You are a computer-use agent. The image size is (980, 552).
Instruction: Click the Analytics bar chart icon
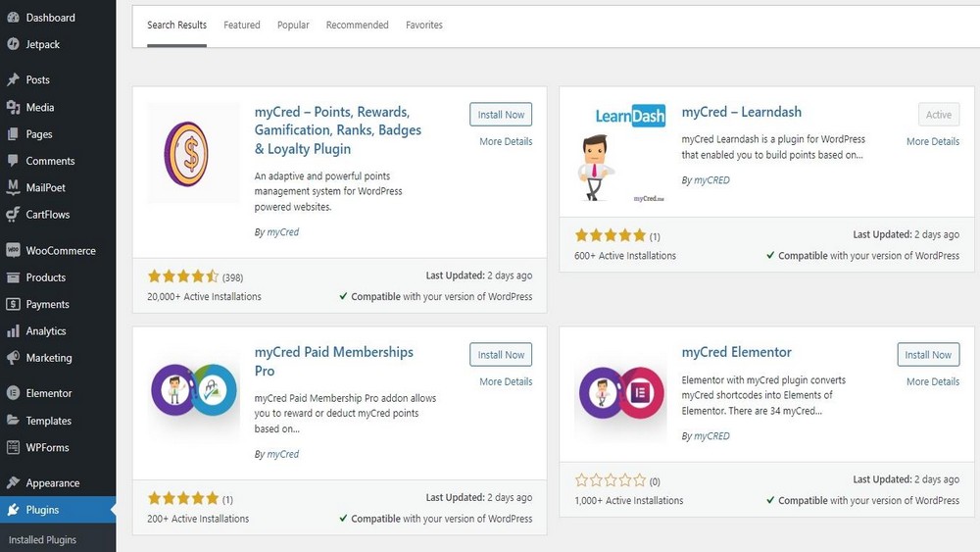point(13,331)
